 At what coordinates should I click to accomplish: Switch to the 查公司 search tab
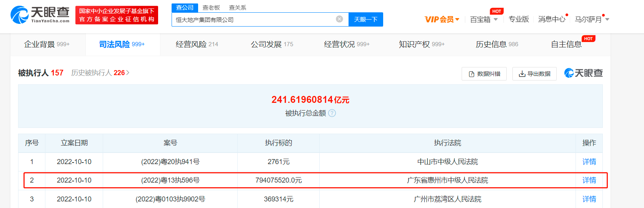[x=185, y=8]
